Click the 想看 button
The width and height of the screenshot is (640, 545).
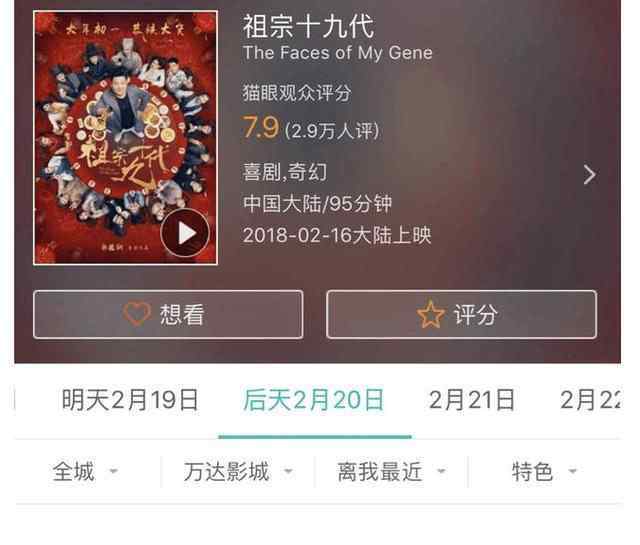click(x=168, y=314)
